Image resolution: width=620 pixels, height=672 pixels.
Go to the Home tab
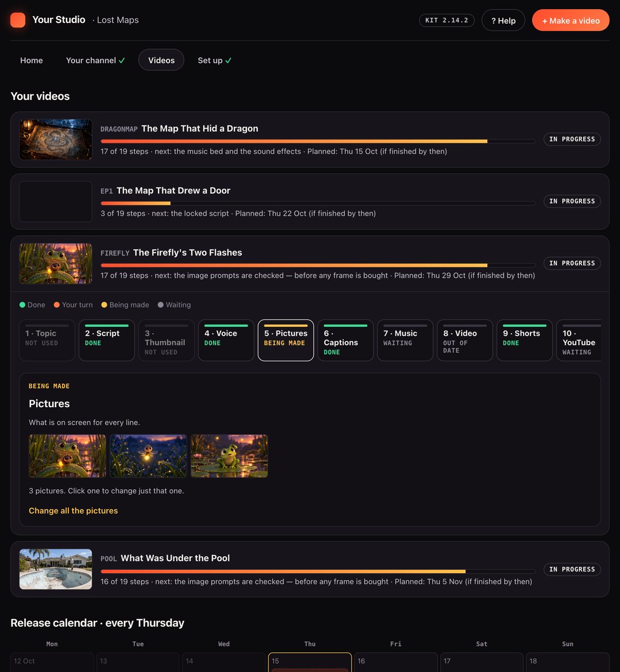[x=31, y=60]
